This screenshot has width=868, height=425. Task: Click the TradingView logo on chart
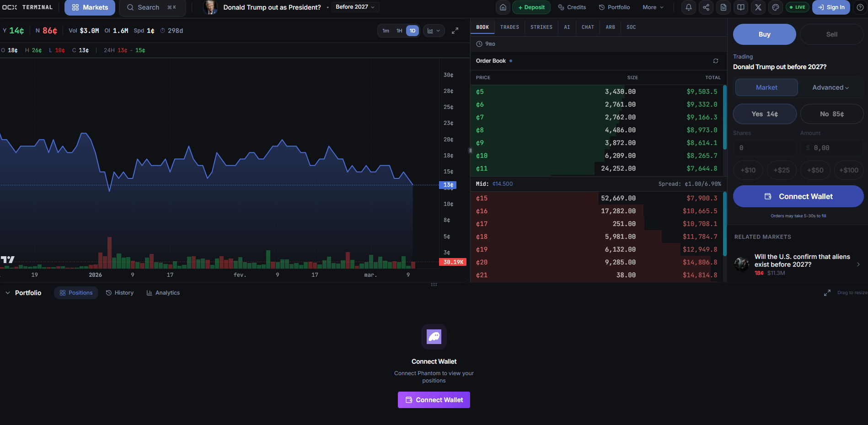coord(8,259)
